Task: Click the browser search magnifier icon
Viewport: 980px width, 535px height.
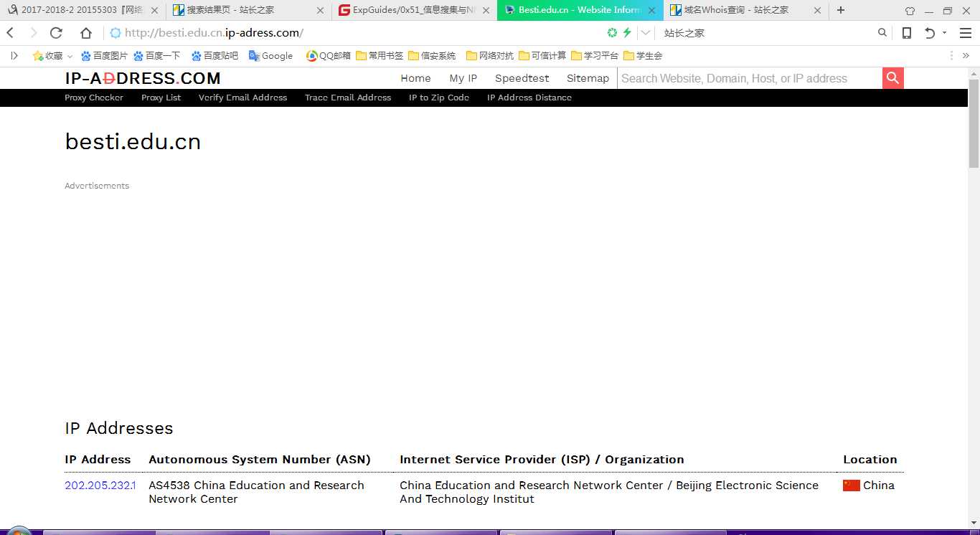Action: tap(882, 33)
